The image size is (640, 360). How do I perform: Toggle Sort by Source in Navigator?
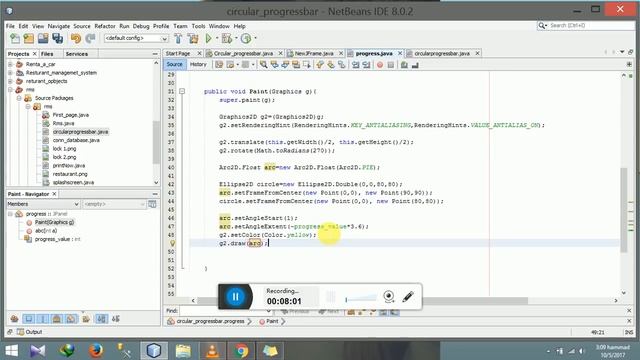pyautogui.click(x=116, y=319)
